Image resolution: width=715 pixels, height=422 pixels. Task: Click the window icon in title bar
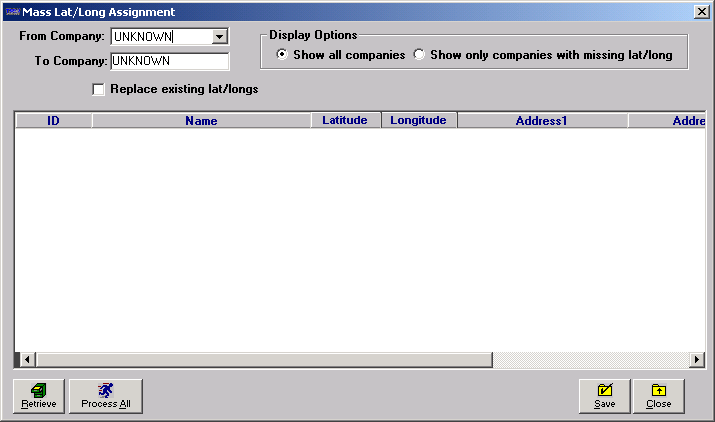(x=12, y=11)
